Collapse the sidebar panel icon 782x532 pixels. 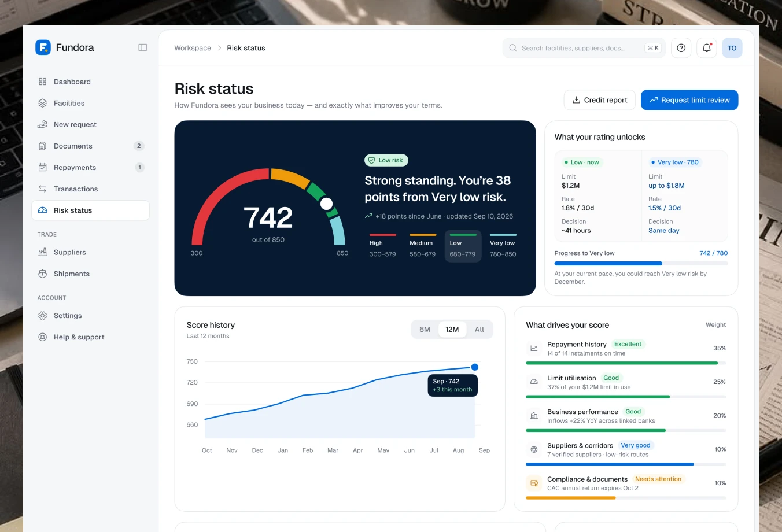(143, 47)
